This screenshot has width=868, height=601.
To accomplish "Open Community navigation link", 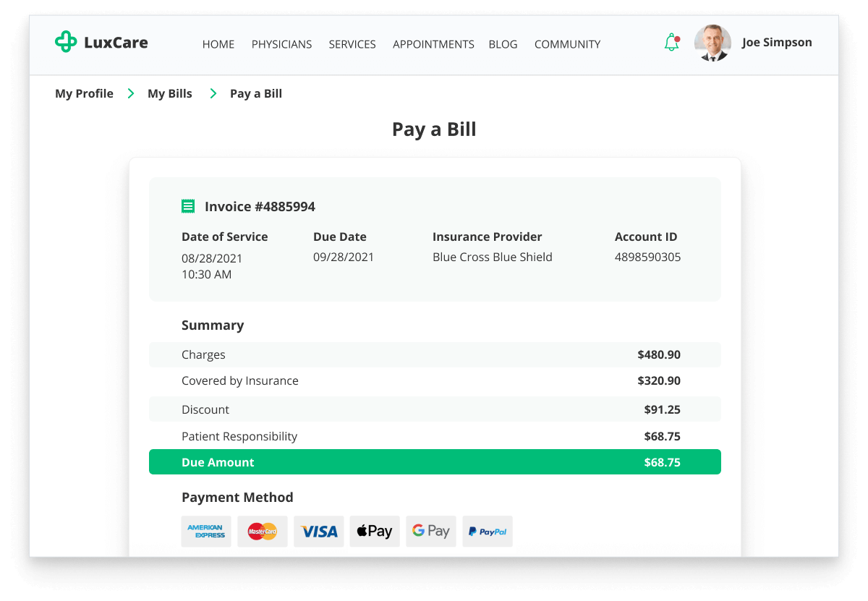I will tap(567, 44).
